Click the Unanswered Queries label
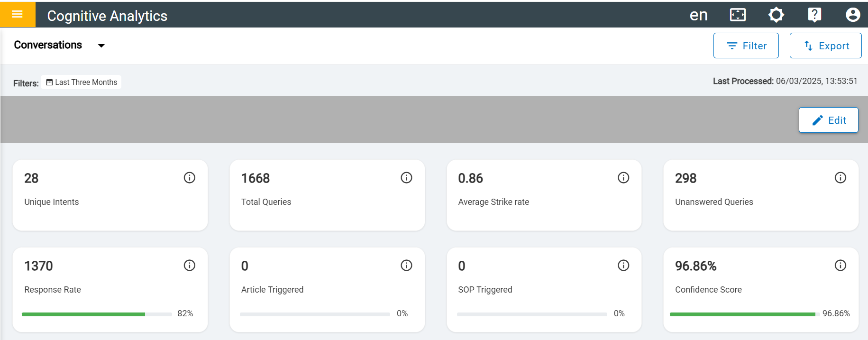The image size is (868, 340). pos(714,202)
